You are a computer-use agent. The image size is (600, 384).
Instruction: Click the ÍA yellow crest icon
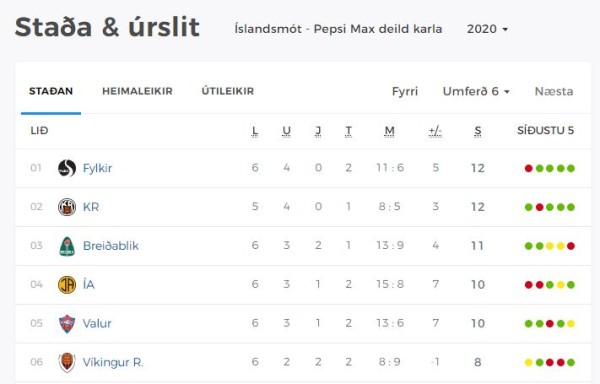pos(67,285)
